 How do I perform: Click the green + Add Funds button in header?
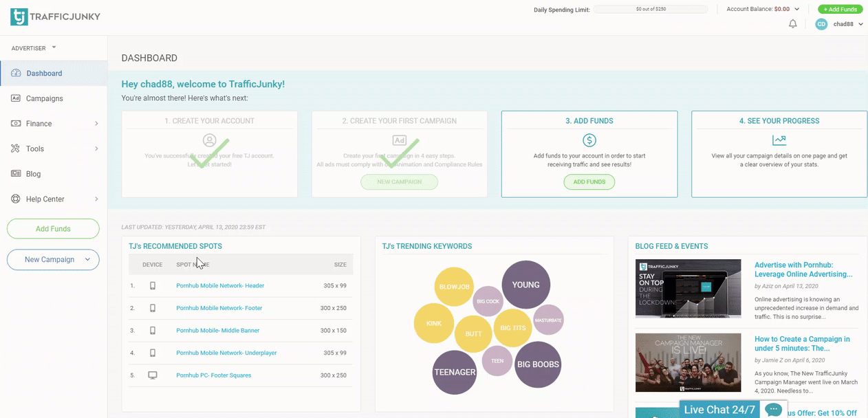pyautogui.click(x=840, y=9)
